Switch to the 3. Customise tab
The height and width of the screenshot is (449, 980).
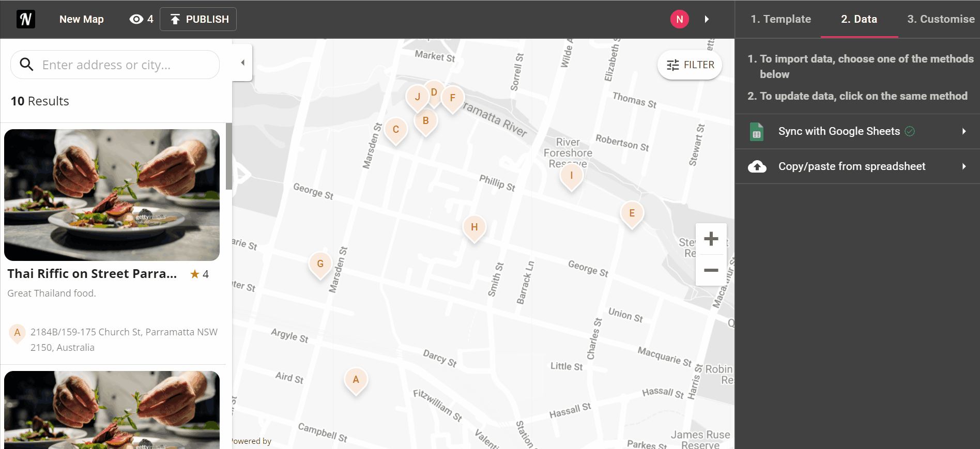pos(941,19)
